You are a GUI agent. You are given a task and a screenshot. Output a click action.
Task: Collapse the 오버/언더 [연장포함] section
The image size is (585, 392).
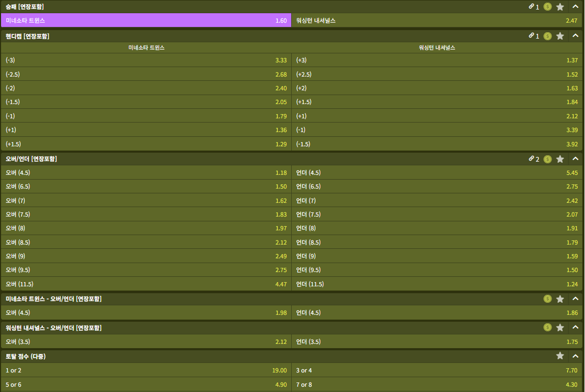(x=575, y=159)
